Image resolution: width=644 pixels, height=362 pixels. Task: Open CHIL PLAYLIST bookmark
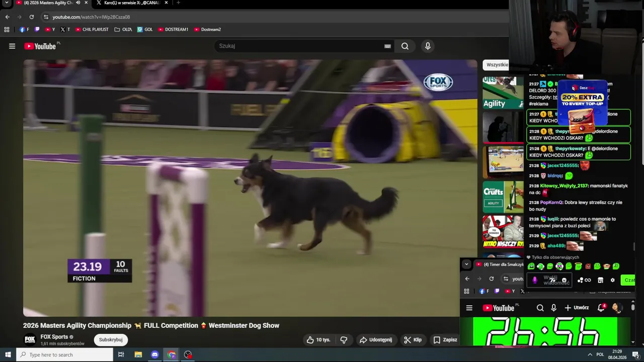(92, 30)
